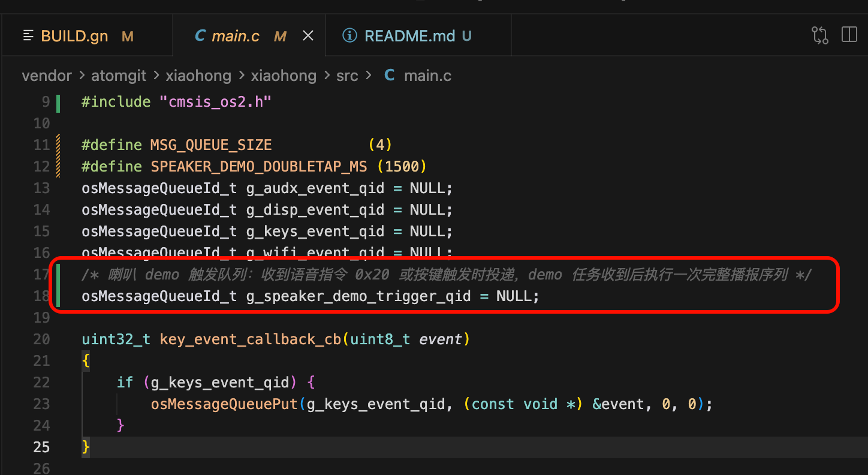Switch to the BUILD.gn tab

pyautogui.click(x=87, y=36)
